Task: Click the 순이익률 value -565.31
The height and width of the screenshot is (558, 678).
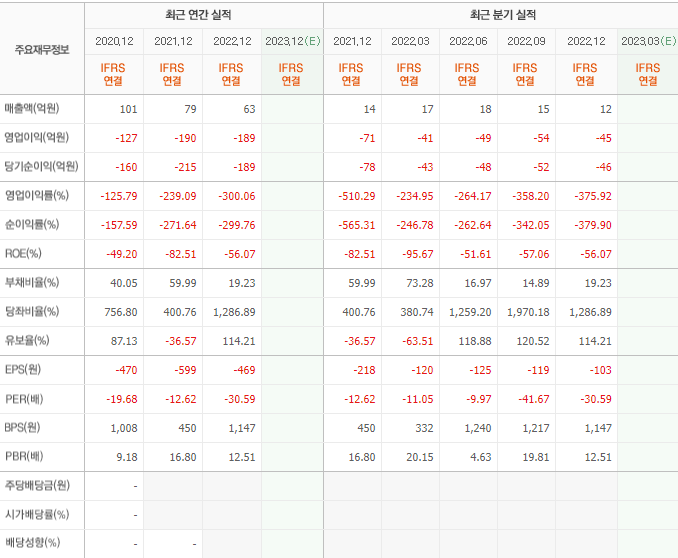Action: 357,225
